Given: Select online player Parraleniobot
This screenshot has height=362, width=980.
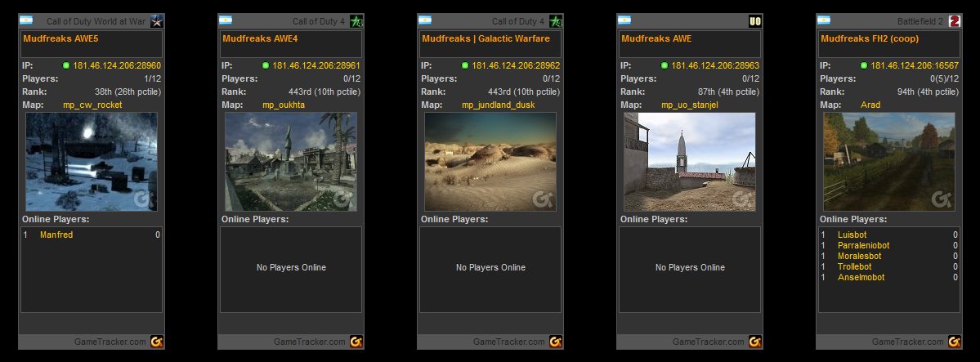Looking at the screenshot, I should point(863,246).
